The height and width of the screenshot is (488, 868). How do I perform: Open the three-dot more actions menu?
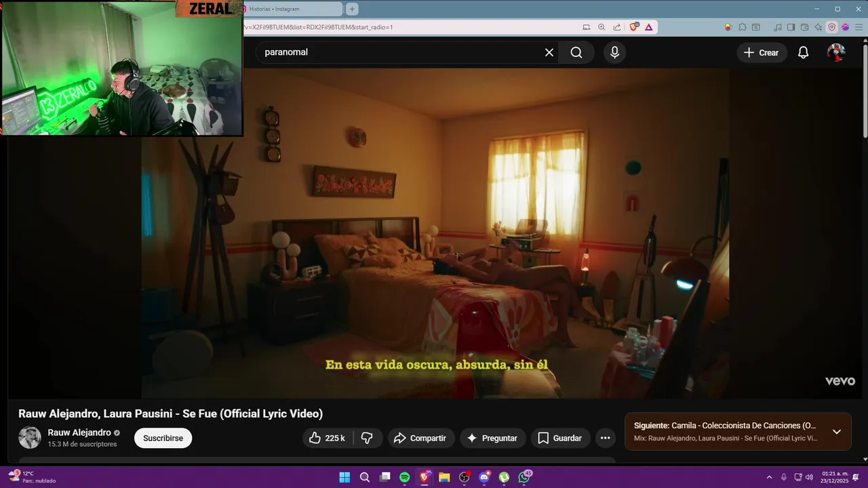pos(606,438)
